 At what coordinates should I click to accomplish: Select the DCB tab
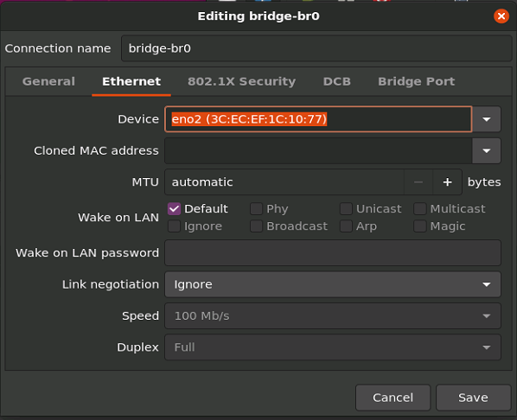(x=336, y=81)
